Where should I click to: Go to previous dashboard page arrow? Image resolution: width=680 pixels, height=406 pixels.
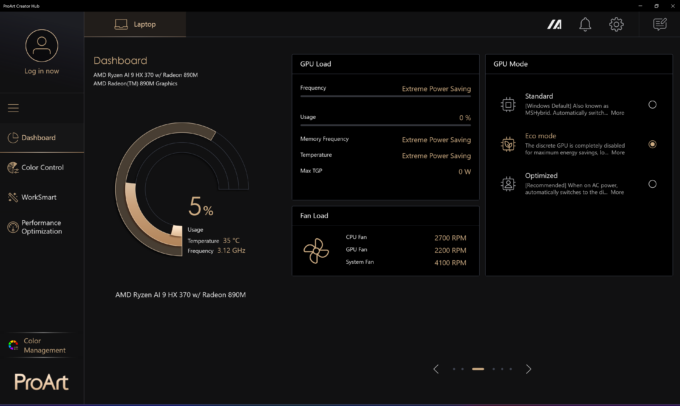[436, 369]
